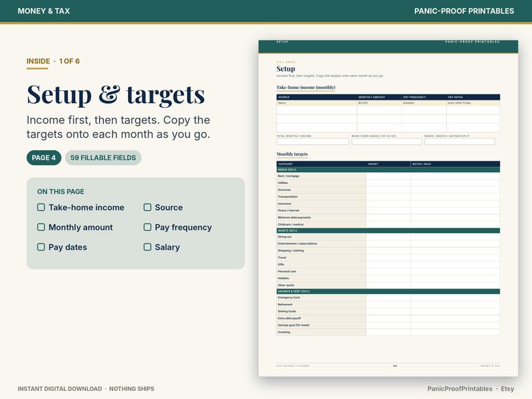Image resolution: width=532 pixels, height=399 pixels.
Task: Click the Monthly targets section heading
Action: click(x=292, y=154)
